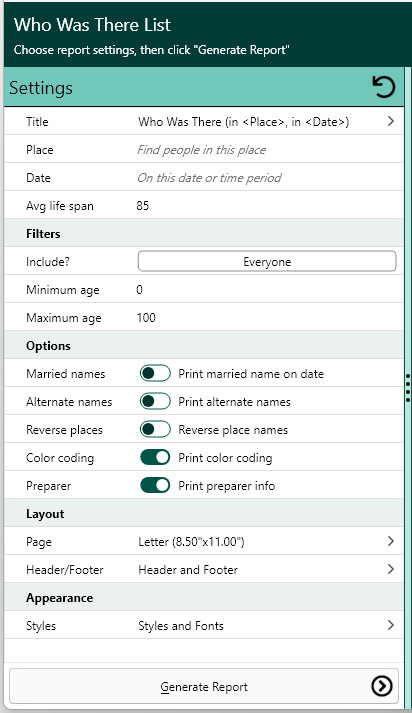
Task: Open Styles and Fonts chevron
Action: [x=391, y=625]
